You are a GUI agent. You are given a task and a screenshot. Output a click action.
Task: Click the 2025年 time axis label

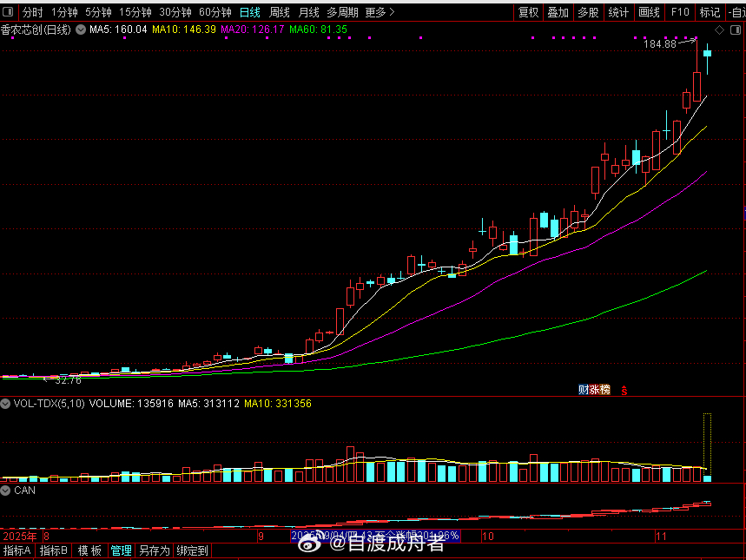click(19, 537)
